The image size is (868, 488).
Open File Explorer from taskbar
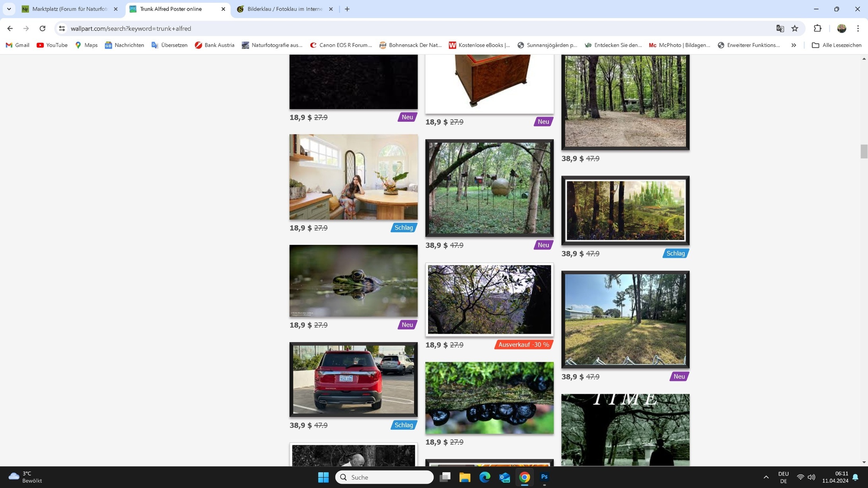(465, 476)
